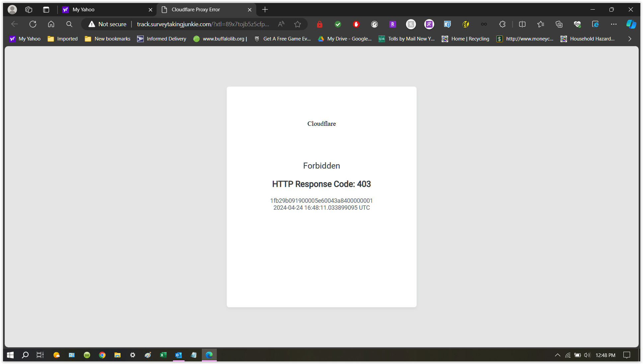Screen dimensions: 643x364
Task: Open the Workspaces icon
Action: (x=29, y=10)
